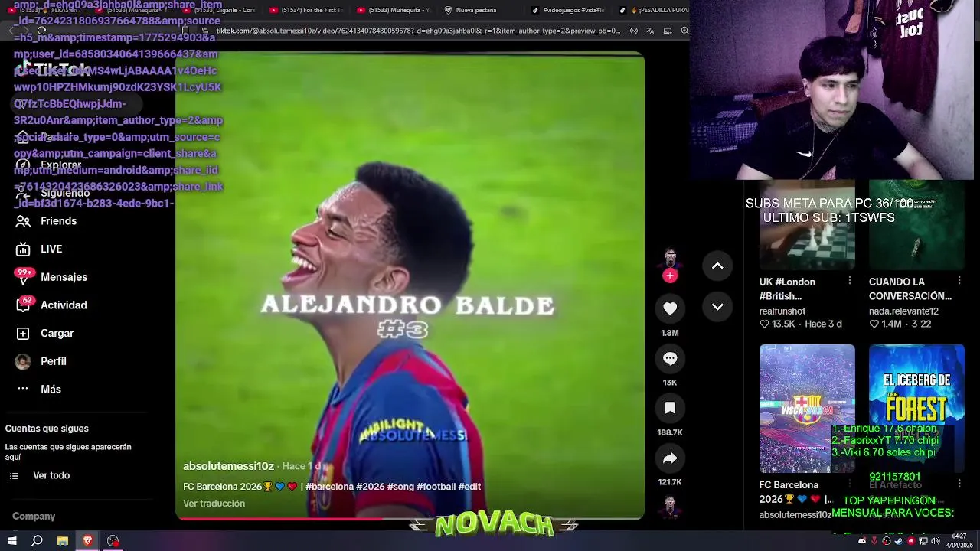Click the Brave browser taskbar icon
This screenshot has height=551, width=980.
coord(87,541)
